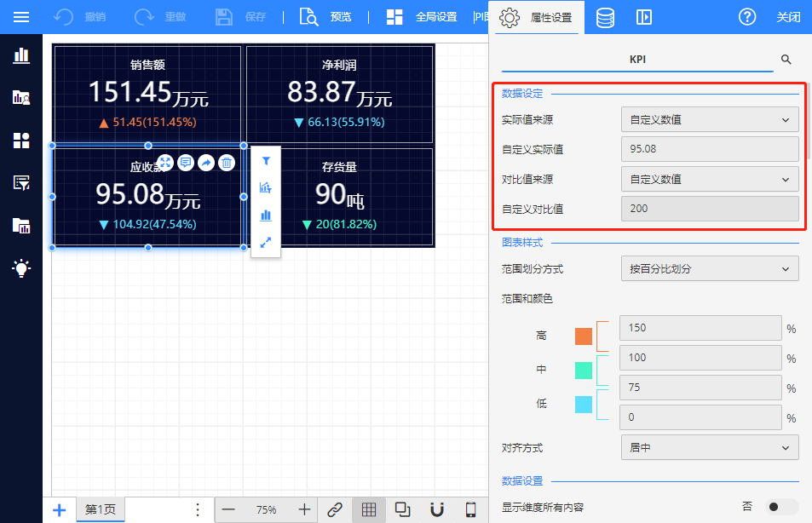Image resolution: width=812 pixels, height=523 pixels.
Task: Click the orange 高 range color swatch
Action: point(584,336)
